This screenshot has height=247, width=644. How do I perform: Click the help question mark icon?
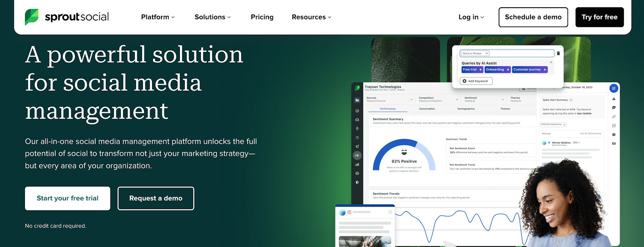coord(614,135)
